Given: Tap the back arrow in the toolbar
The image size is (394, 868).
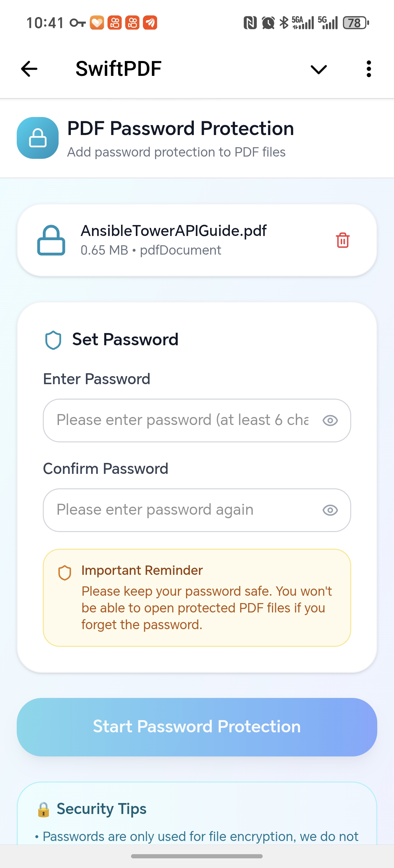Looking at the screenshot, I should point(29,69).
